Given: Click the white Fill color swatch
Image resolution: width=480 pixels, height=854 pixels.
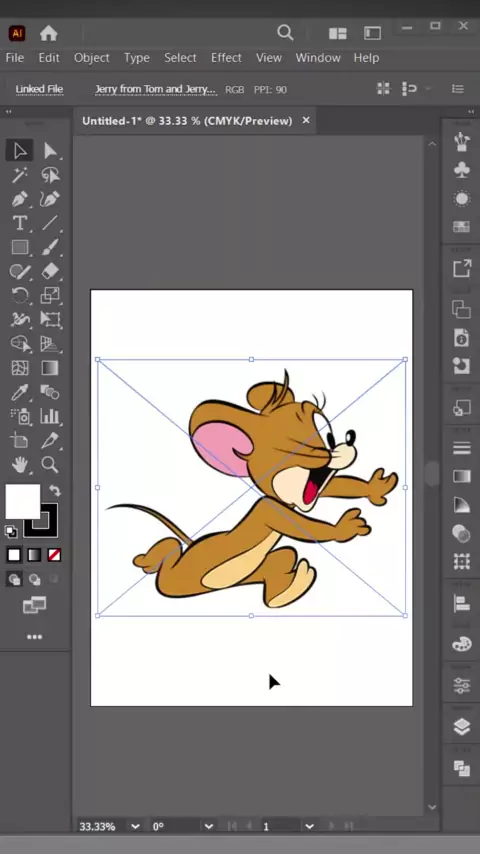Looking at the screenshot, I should 22,502.
